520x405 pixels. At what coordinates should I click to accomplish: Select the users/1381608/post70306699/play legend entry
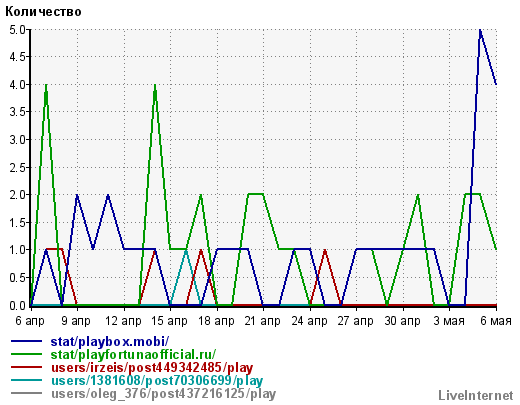(157, 381)
